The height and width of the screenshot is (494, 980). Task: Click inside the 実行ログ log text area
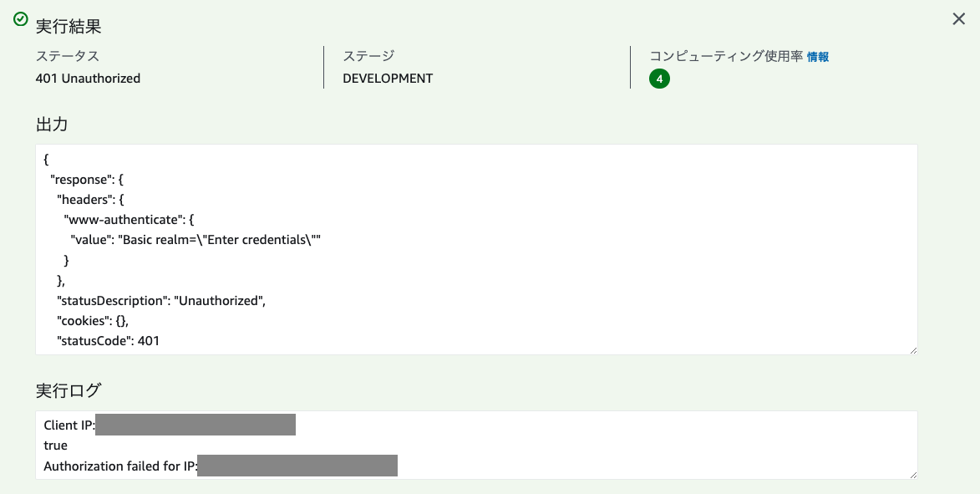click(x=476, y=446)
